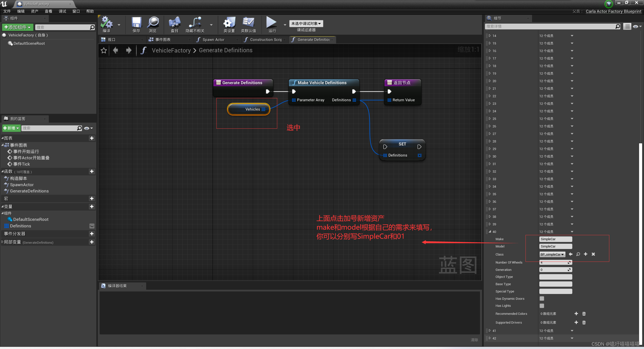Toggle Has Lights checkbox
Image resolution: width=644 pixels, height=349 pixels.
[x=542, y=306]
